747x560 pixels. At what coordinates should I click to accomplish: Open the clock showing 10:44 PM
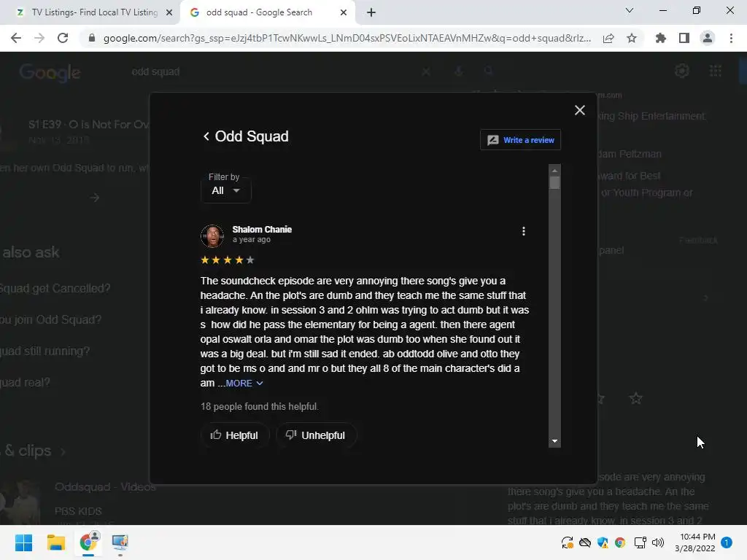tap(695, 542)
